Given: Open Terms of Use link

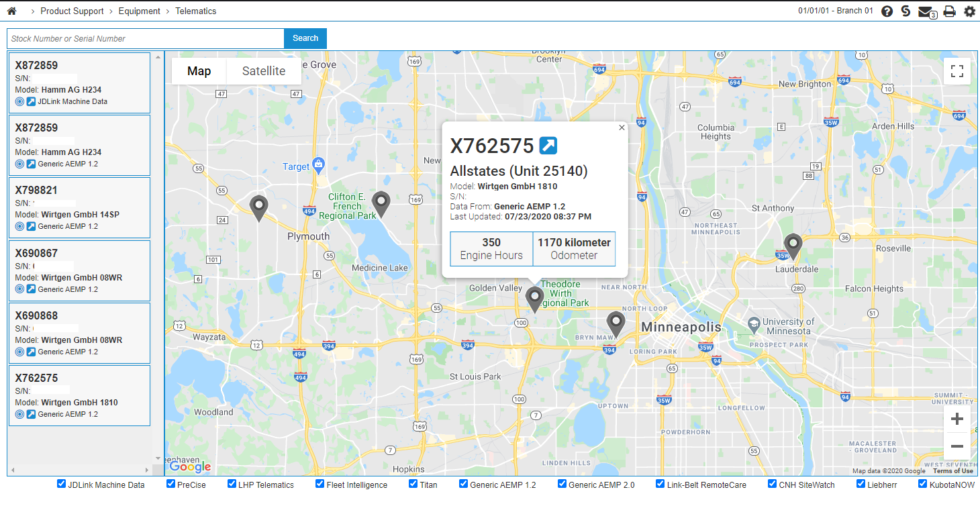Looking at the screenshot, I should (x=953, y=471).
